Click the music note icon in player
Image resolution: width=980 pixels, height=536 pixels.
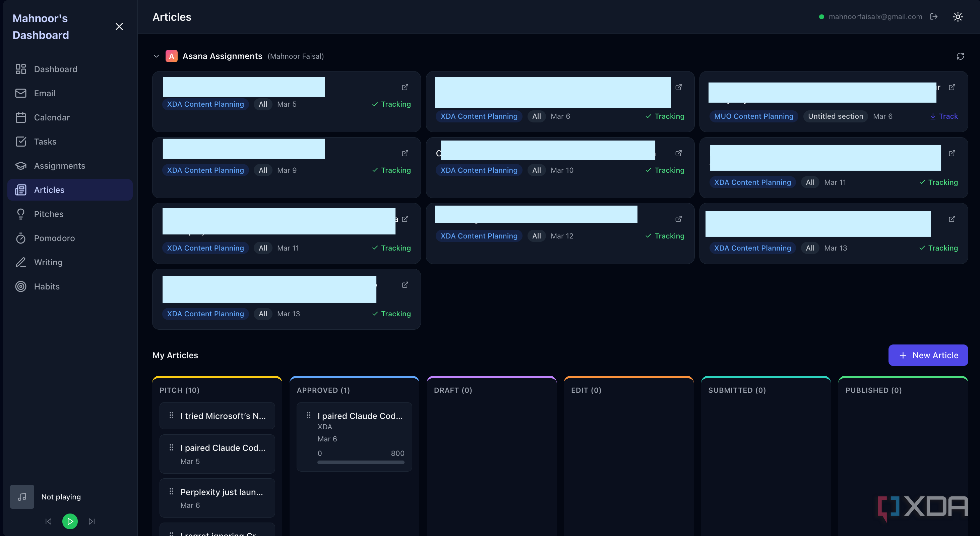coord(22,496)
